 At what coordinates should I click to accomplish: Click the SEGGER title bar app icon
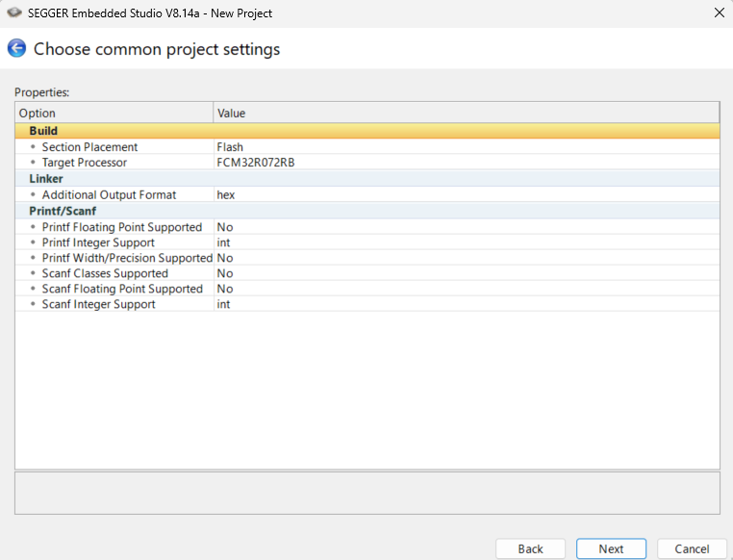click(14, 13)
